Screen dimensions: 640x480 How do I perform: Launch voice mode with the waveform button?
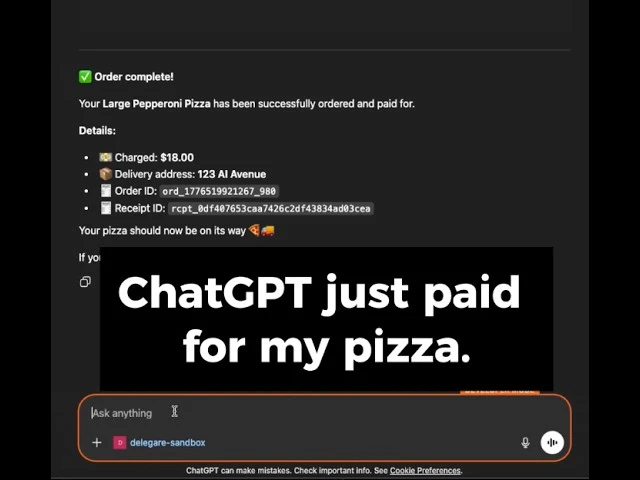552,442
